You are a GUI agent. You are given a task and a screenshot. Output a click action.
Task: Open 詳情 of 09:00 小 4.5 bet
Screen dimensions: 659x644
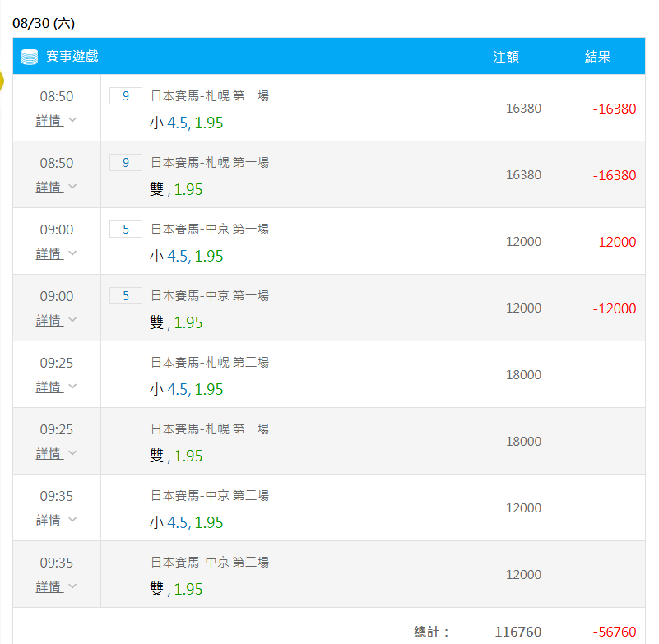tap(49, 254)
